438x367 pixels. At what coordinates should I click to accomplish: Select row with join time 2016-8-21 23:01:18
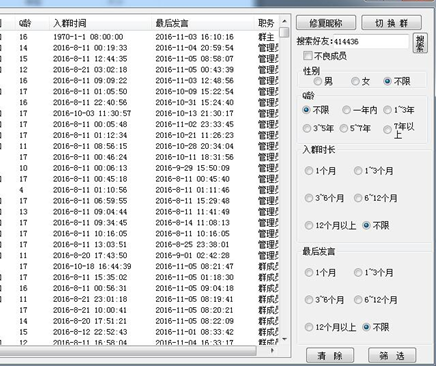point(140,299)
